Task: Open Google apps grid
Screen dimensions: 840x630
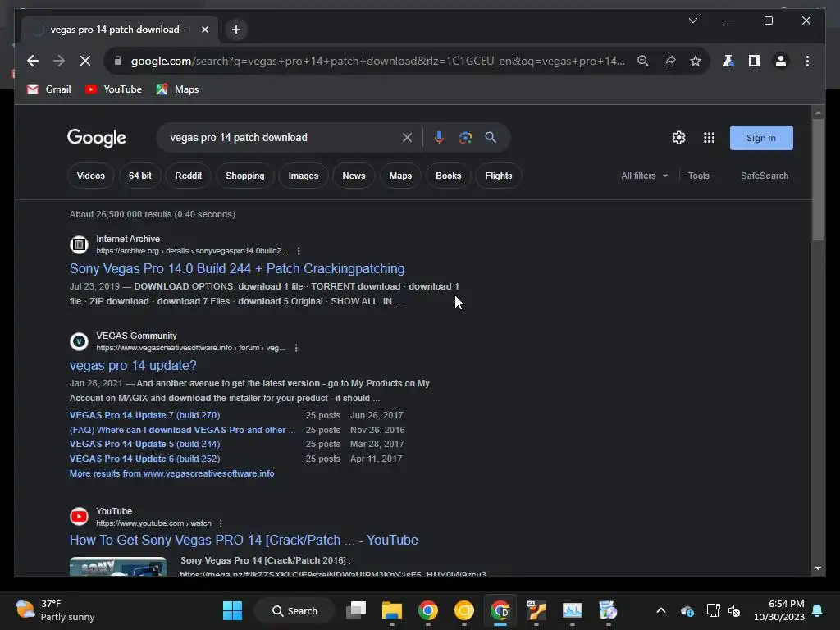Action: pos(710,138)
